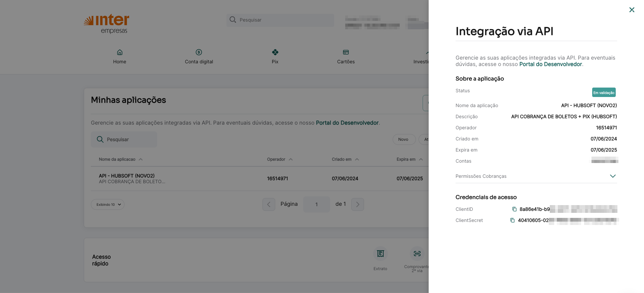The image size is (644, 293).
Task: Click operator 16514971 in applications table
Action: [x=278, y=179]
